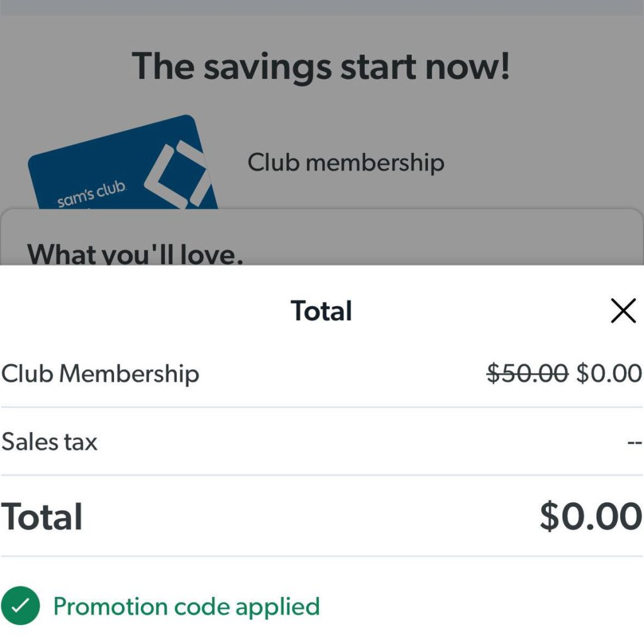Select the discounted $0.00 Club Membership price

(x=609, y=373)
